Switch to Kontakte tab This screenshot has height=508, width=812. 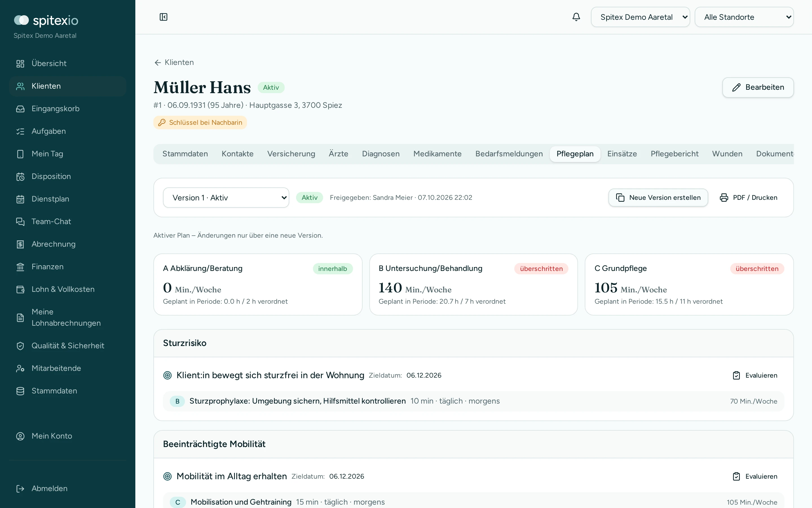click(x=237, y=154)
